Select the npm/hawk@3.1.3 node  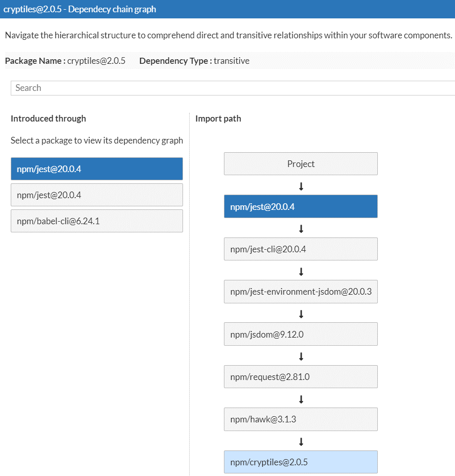coord(301,419)
